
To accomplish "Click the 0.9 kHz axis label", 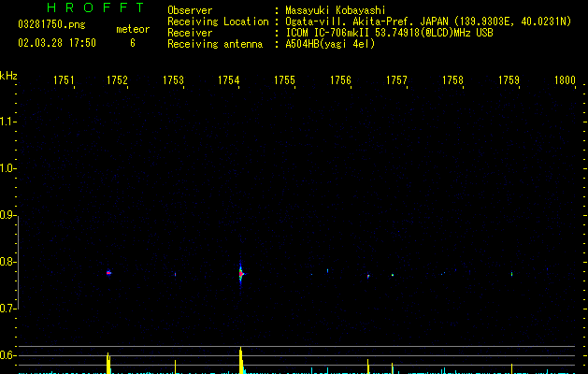I will click(x=7, y=215).
